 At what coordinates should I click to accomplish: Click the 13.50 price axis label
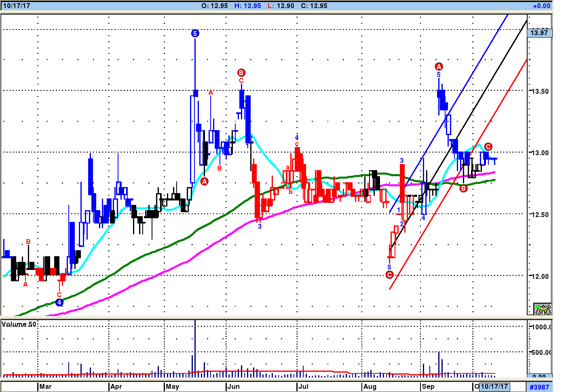(540, 91)
